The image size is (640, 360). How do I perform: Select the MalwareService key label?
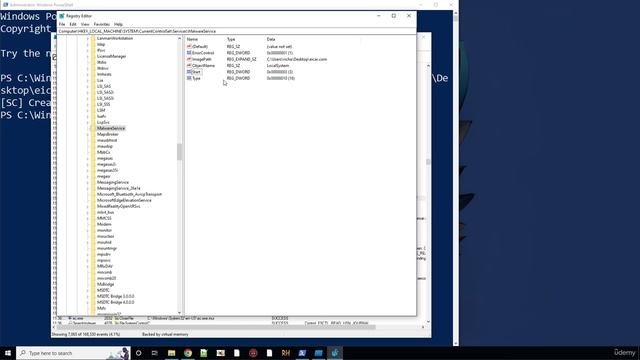click(111, 128)
